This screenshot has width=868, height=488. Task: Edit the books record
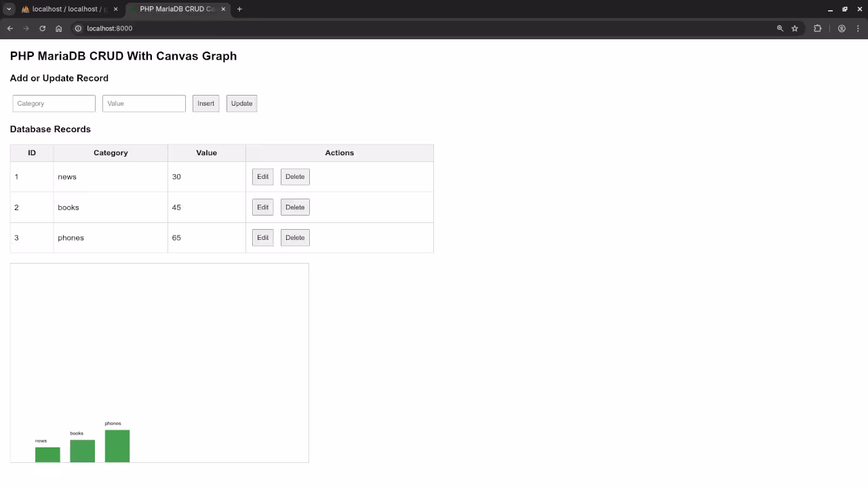tap(262, 207)
